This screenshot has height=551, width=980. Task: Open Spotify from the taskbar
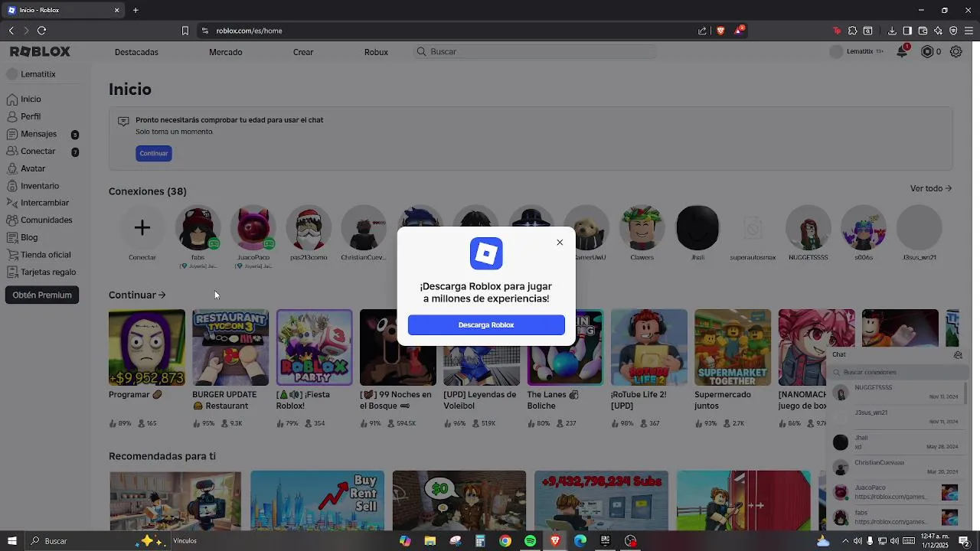[x=530, y=541]
